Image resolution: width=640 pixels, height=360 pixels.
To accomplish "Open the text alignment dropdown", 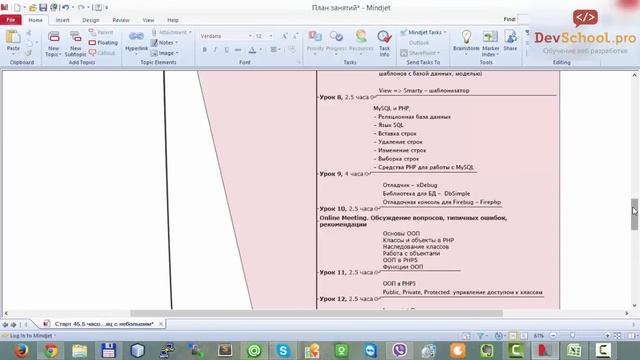I will tap(275, 50).
